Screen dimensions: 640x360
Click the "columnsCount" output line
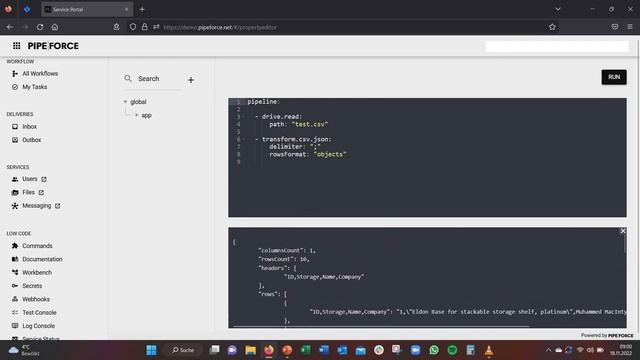[287, 250]
